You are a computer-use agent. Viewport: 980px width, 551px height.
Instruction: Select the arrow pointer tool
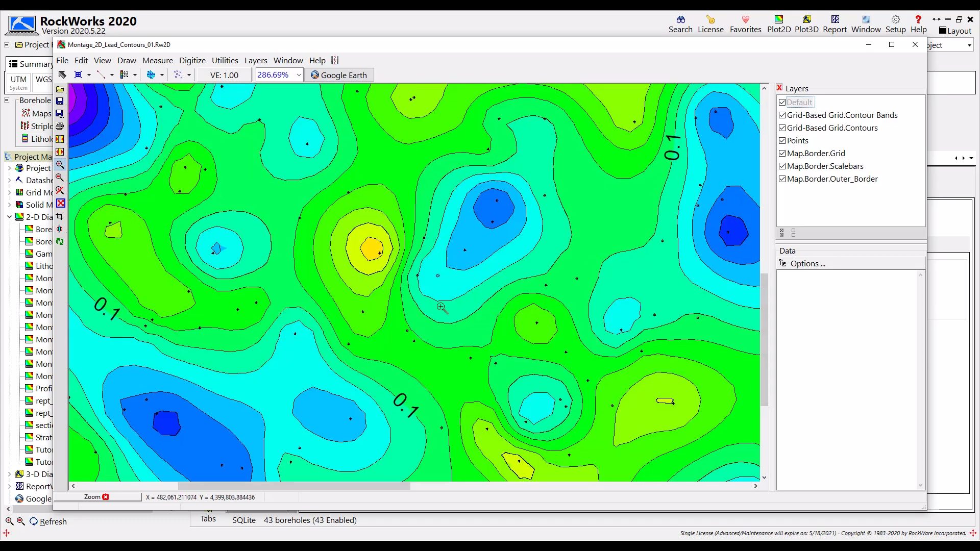pos(62,75)
